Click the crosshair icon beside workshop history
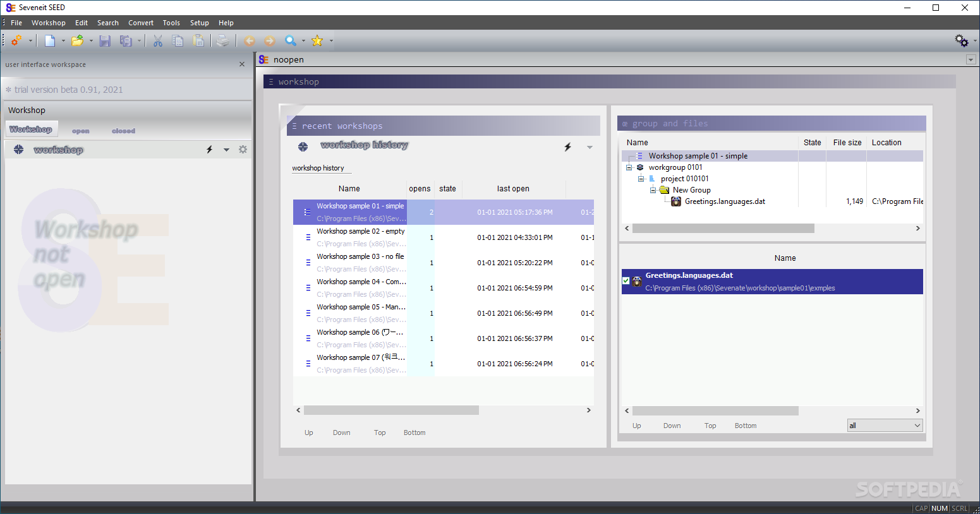This screenshot has height=514, width=980. 303,146
